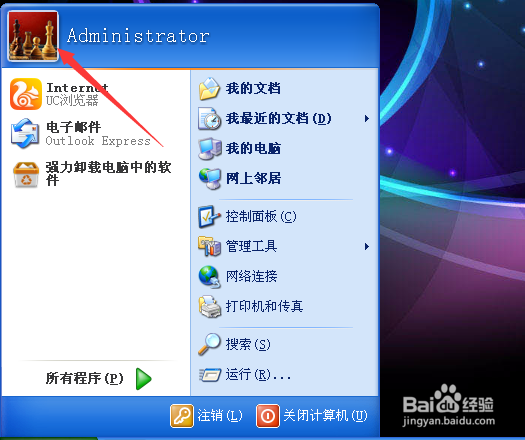Open 网上邻居 network icon
The height and width of the screenshot is (440, 525).
210,178
